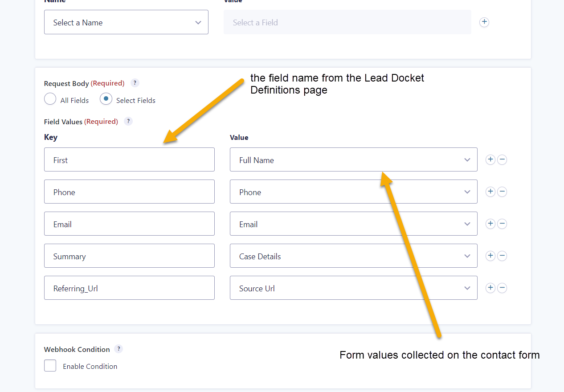Open the Request Body help tooltip
This screenshot has width=564, height=392.
point(135,83)
